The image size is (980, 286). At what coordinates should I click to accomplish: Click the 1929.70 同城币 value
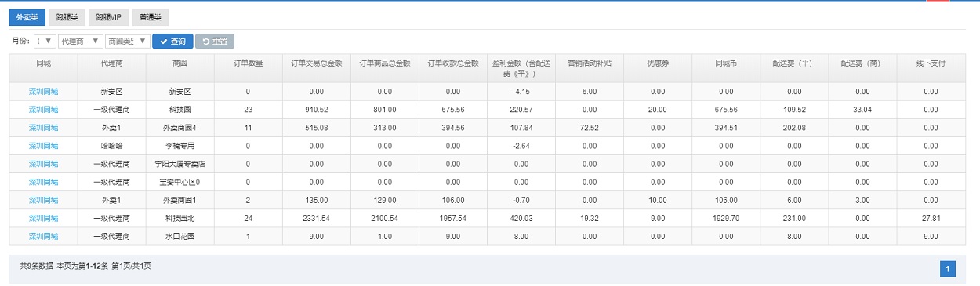[726, 218]
